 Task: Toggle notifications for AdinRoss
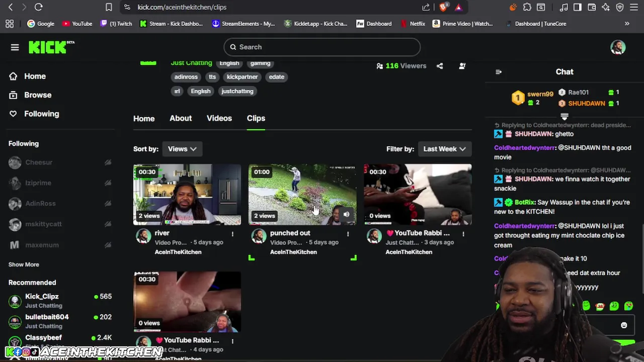[x=108, y=204]
